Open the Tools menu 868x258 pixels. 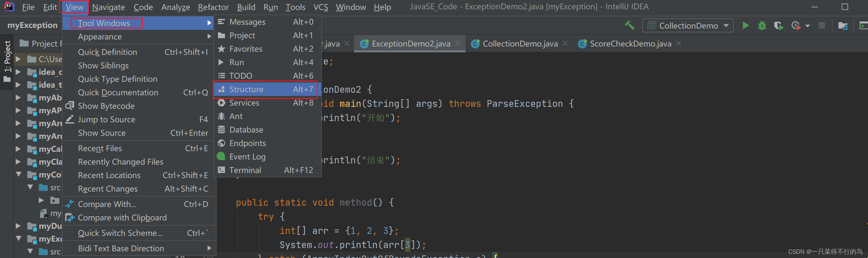click(x=296, y=7)
